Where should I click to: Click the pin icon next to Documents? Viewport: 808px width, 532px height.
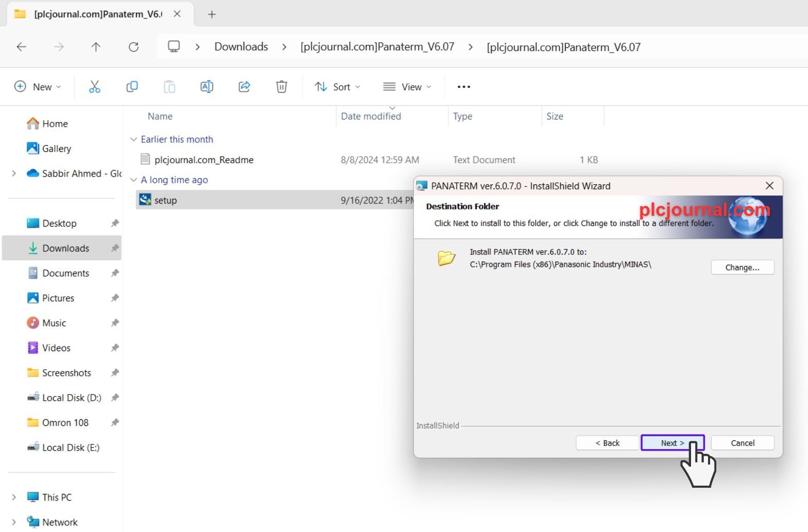[115, 273]
